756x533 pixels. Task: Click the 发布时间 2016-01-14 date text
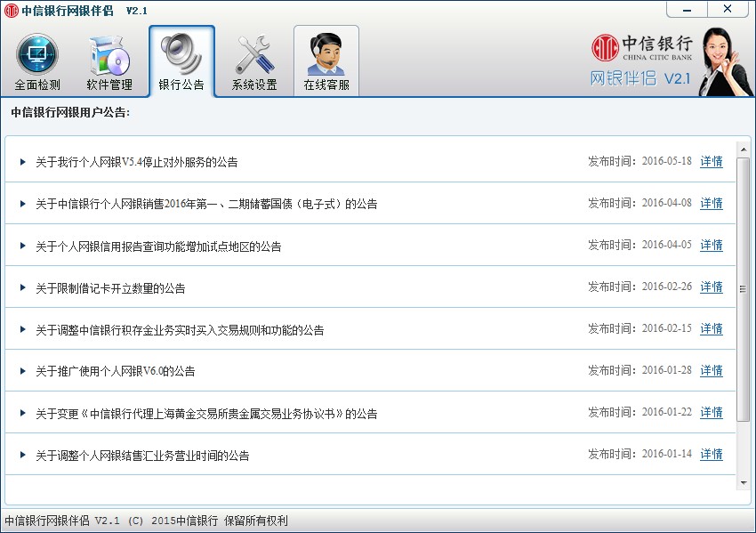pyautogui.click(x=639, y=454)
